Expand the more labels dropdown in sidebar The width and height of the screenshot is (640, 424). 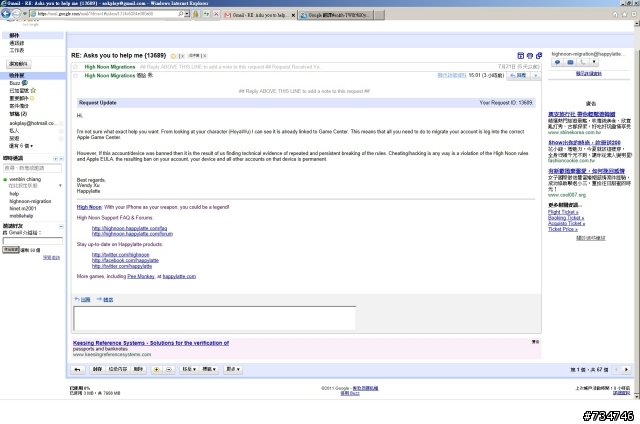click(21, 146)
